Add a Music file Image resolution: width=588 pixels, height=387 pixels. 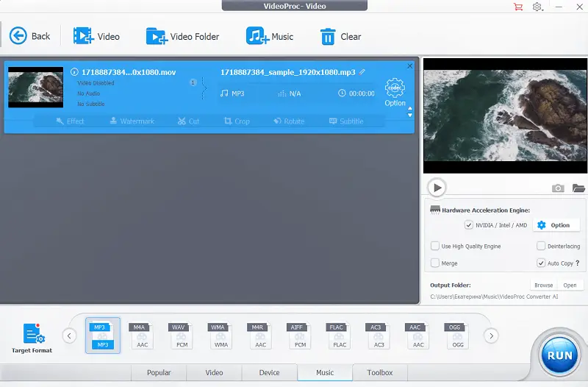coord(269,36)
